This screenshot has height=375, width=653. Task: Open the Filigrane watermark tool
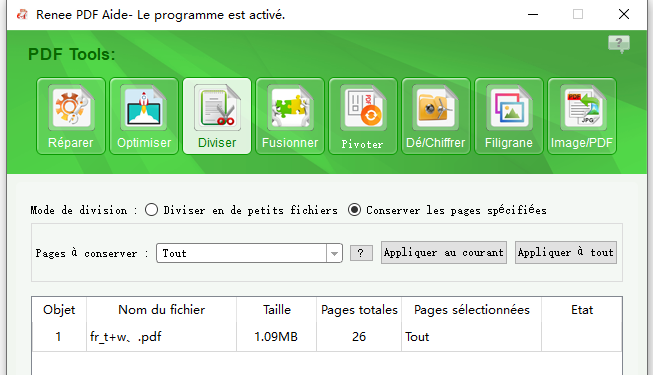pyautogui.click(x=509, y=116)
